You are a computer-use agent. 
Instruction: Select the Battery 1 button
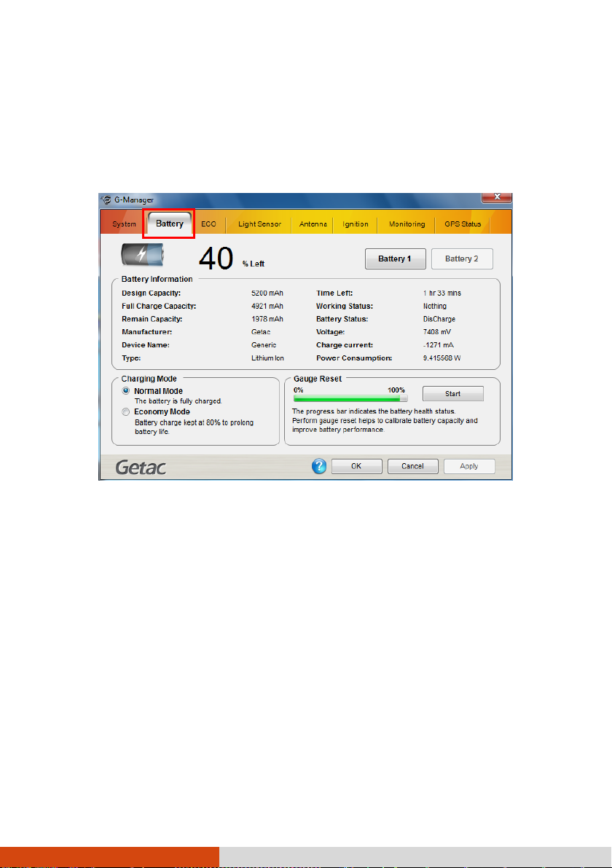point(396,259)
